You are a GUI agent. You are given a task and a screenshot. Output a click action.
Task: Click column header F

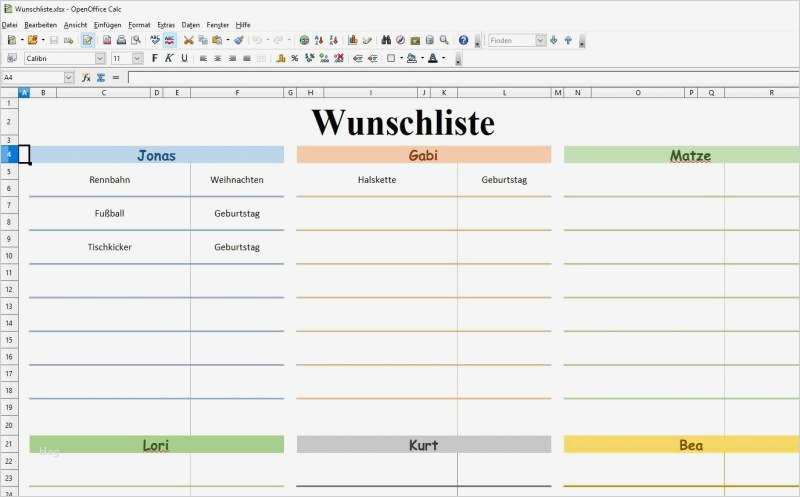(x=237, y=92)
